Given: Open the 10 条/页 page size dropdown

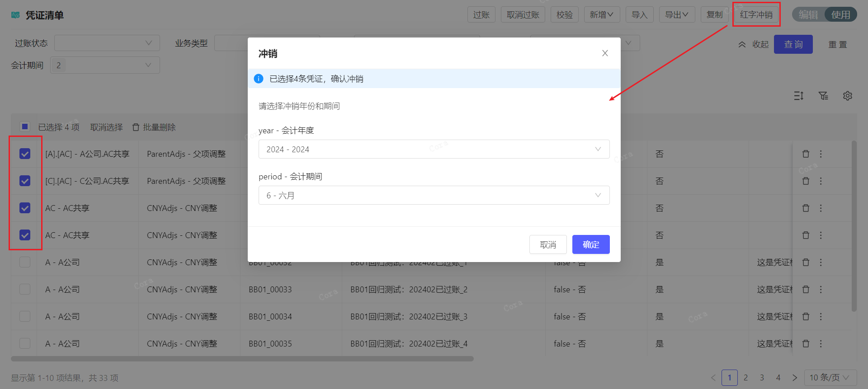Looking at the screenshot, I should click(x=830, y=378).
